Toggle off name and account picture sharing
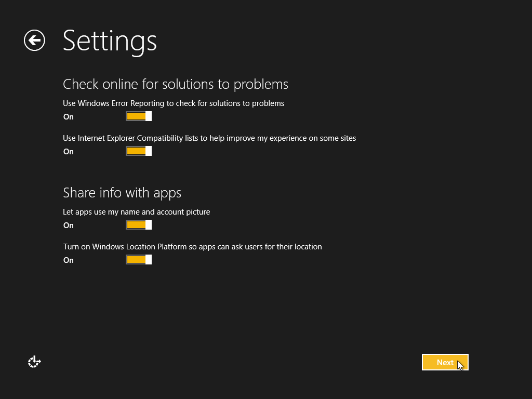This screenshot has width=532, height=399. [x=138, y=225]
